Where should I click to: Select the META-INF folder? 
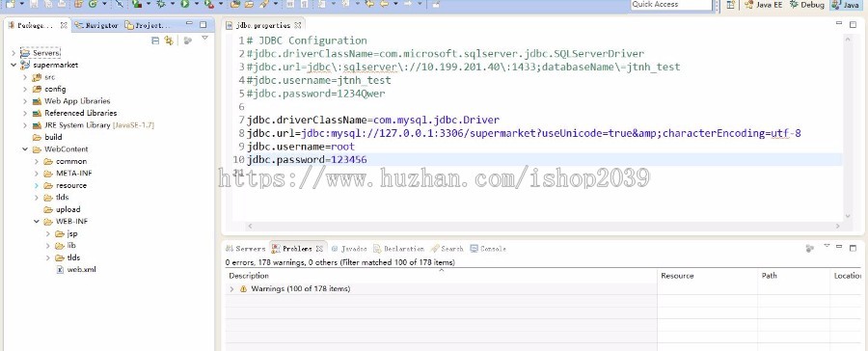(68, 174)
